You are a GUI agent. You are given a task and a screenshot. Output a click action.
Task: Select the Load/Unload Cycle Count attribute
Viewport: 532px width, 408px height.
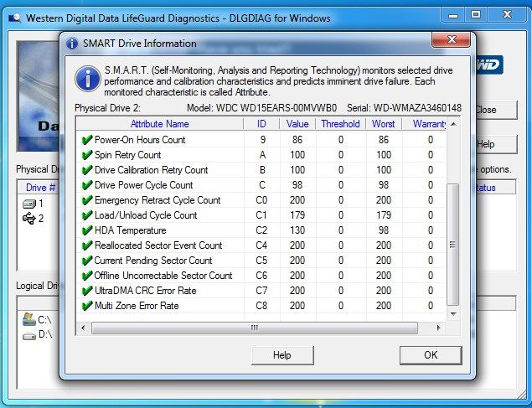146,215
